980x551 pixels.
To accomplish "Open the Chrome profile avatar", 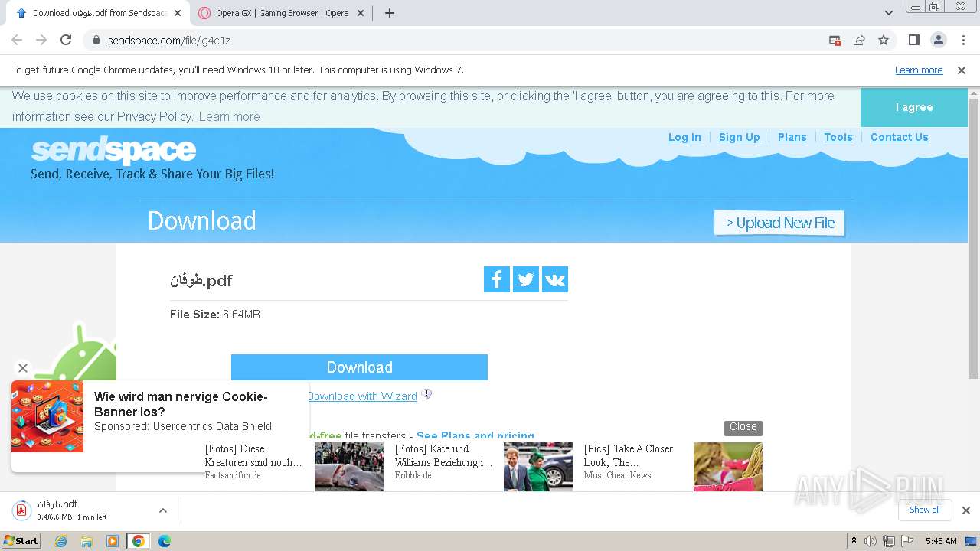I will coord(938,40).
